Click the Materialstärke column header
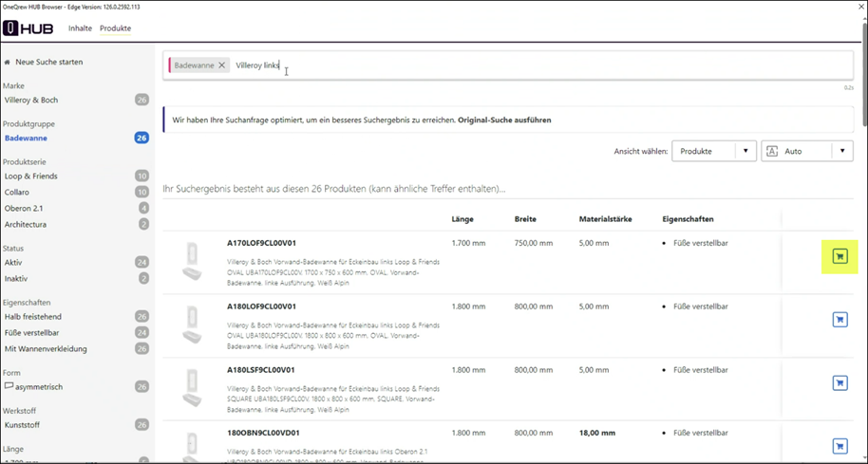Viewport: 868px width, 464px height. pos(606,219)
